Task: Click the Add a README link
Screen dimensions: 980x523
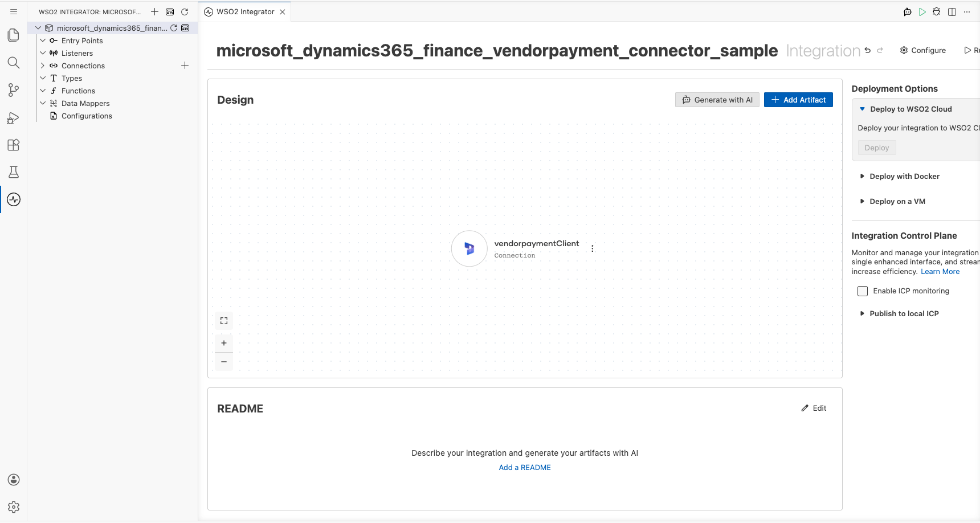Action: pos(525,467)
